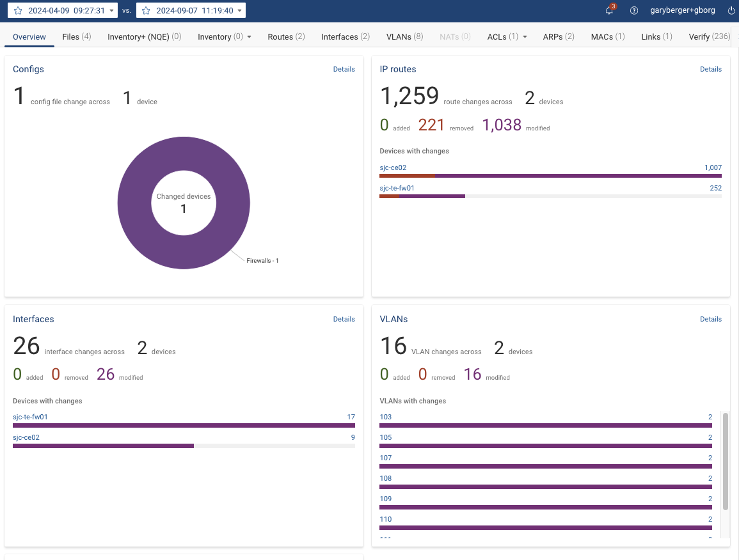Click the help question mark icon
Screen dimensions: 739x560
pyautogui.click(x=634, y=11)
